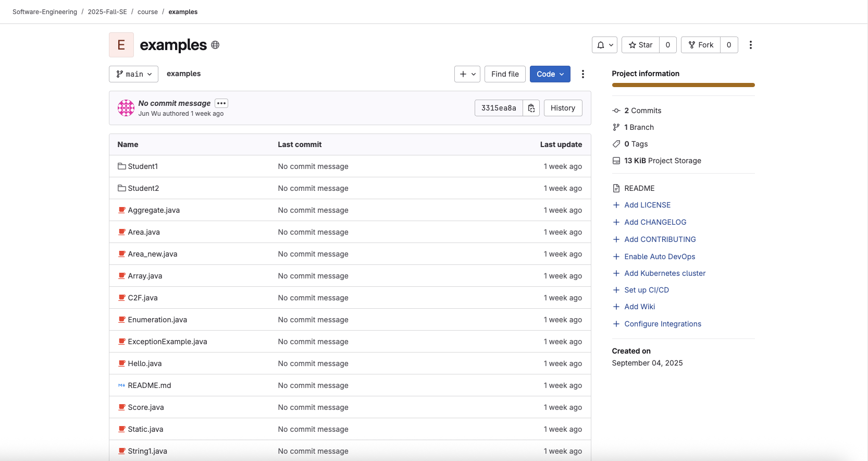Copy commit SHA with clipboard icon
Screen dimensions: 868x461
point(531,108)
